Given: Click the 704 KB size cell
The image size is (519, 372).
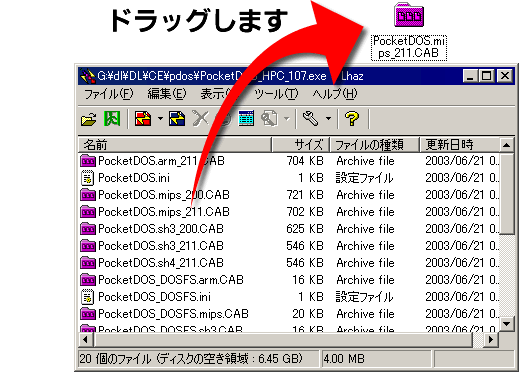Looking at the screenshot, I should pyautogui.click(x=305, y=161).
